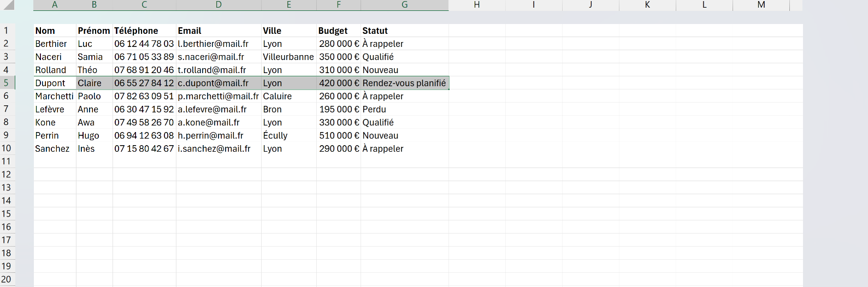Image resolution: width=868 pixels, height=287 pixels.
Task: Select the cell containing Écully
Action: click(289, 135)
